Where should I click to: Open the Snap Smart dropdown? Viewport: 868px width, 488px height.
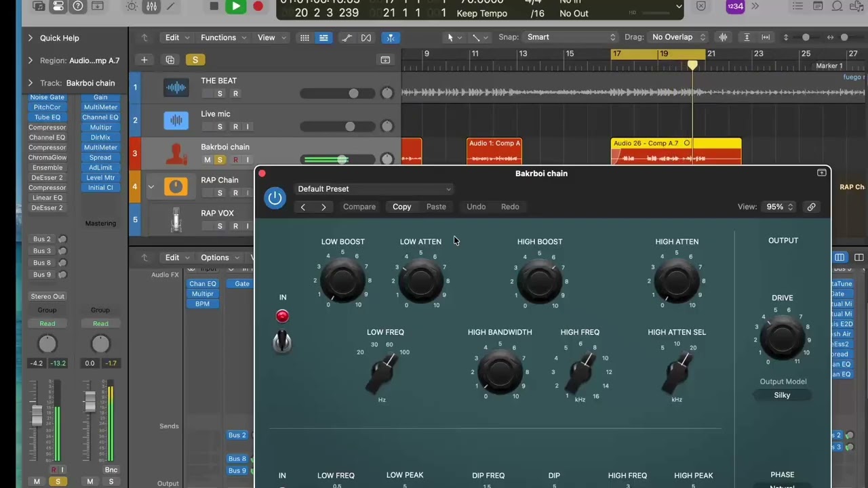click(x=571, y=37)
